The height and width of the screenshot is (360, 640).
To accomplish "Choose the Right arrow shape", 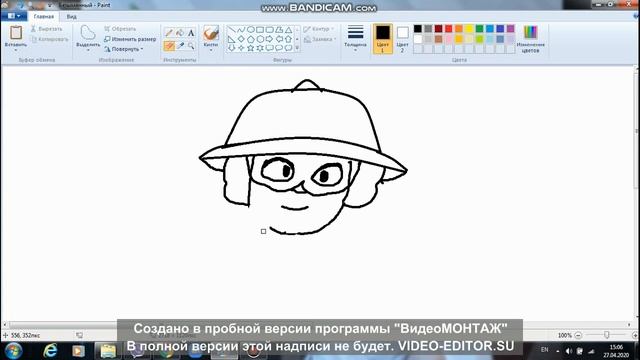I will (x=269, y=39).
